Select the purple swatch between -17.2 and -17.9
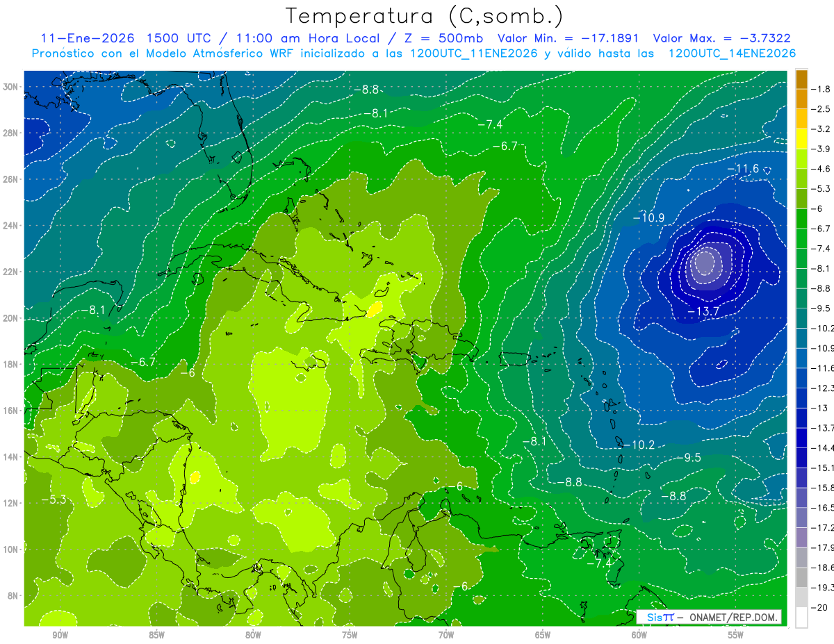Viewport: 834px width, 644px height. [801, 537]
